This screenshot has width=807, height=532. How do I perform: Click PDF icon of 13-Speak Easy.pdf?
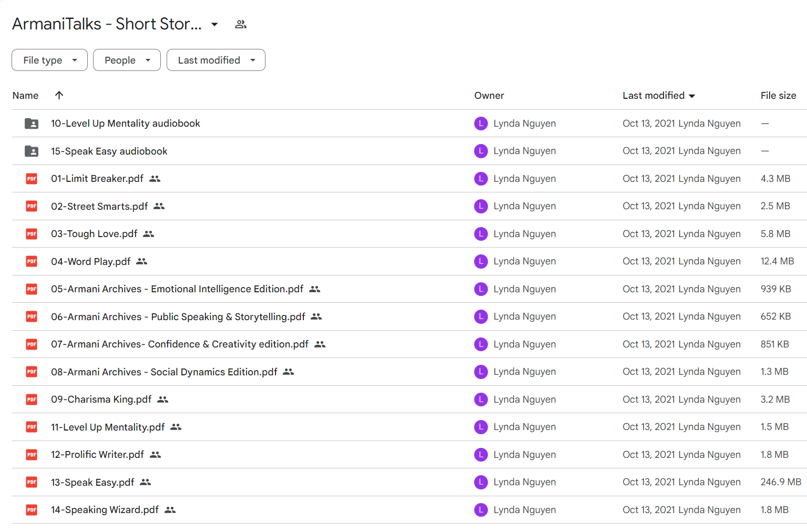point(32,482)
